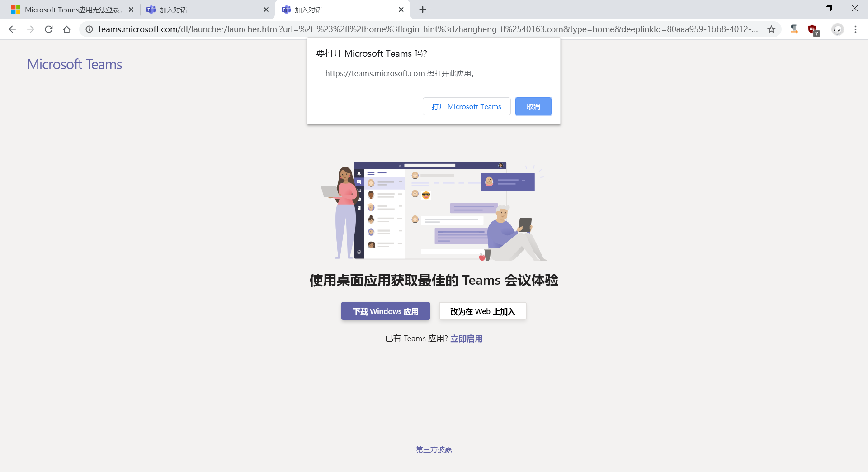Click the Microsoft Teams page logo text

pyautogui.click(x=75, y=64)
